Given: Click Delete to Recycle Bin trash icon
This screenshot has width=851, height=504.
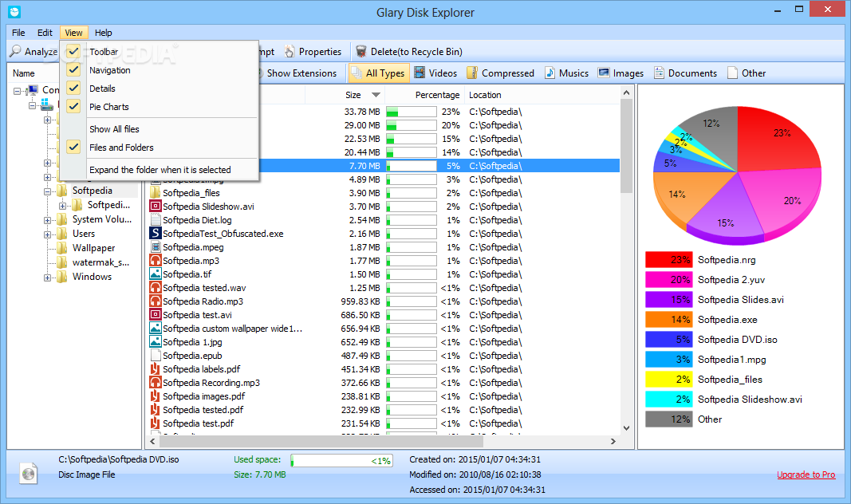Looking at the screenshot, I should point(361,52).
